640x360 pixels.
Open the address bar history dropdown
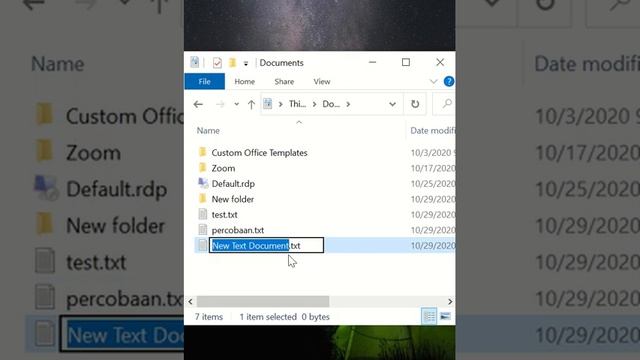(x=392, y=104)
